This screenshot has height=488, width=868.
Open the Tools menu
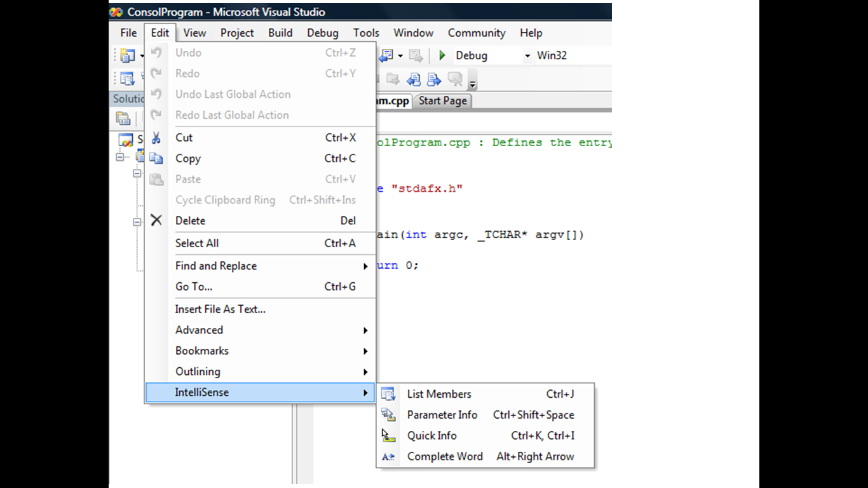click(366, 33)
